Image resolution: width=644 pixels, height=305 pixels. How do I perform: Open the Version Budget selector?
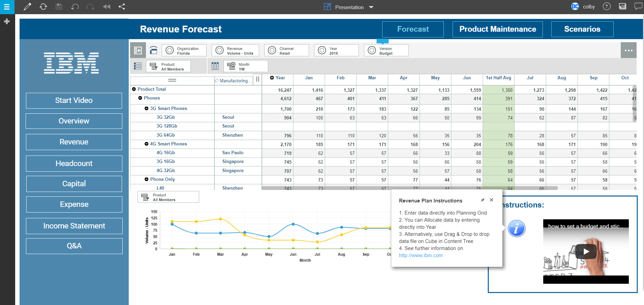tap(386, 51)
